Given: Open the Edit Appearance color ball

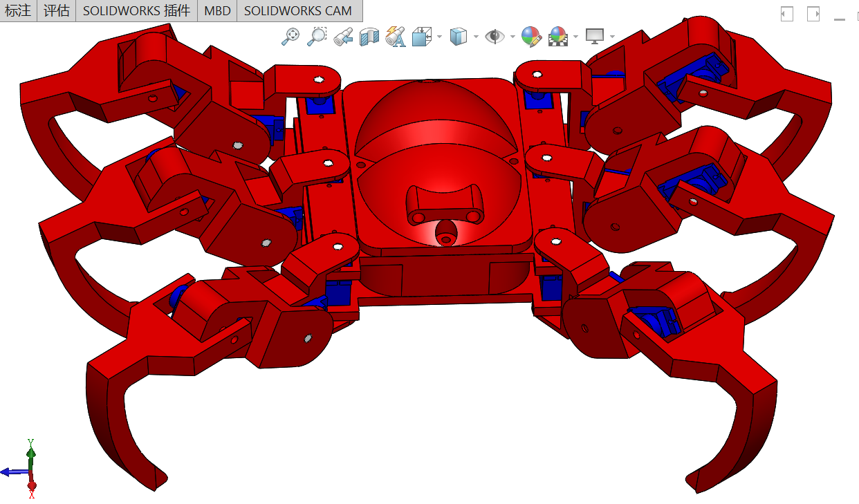Looking at the screenshot, I should point(531,36).
